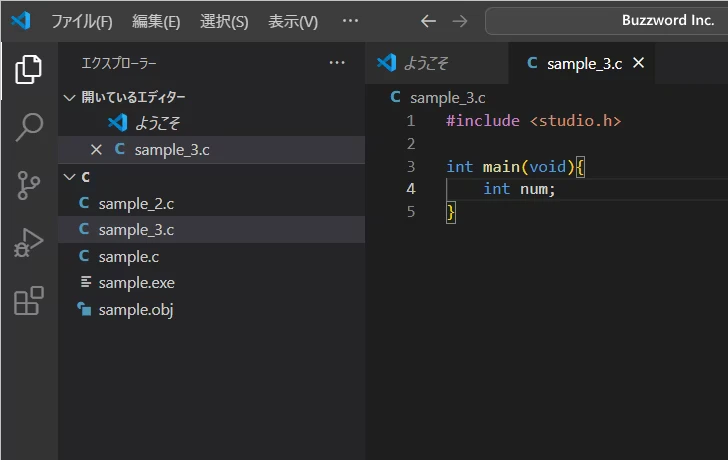Image resolution: width=728 pixels, height=460 pixels.
Task: Collapse the C folder section
Action: coord(70,177)
